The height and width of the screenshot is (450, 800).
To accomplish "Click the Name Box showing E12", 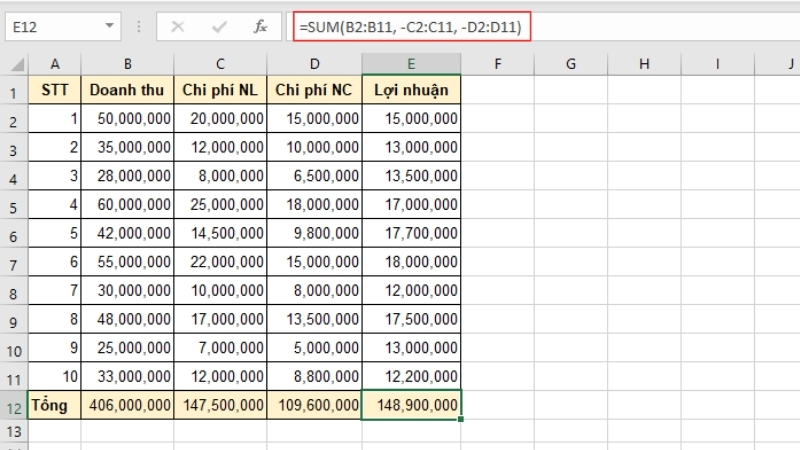I will click(50, 27).
